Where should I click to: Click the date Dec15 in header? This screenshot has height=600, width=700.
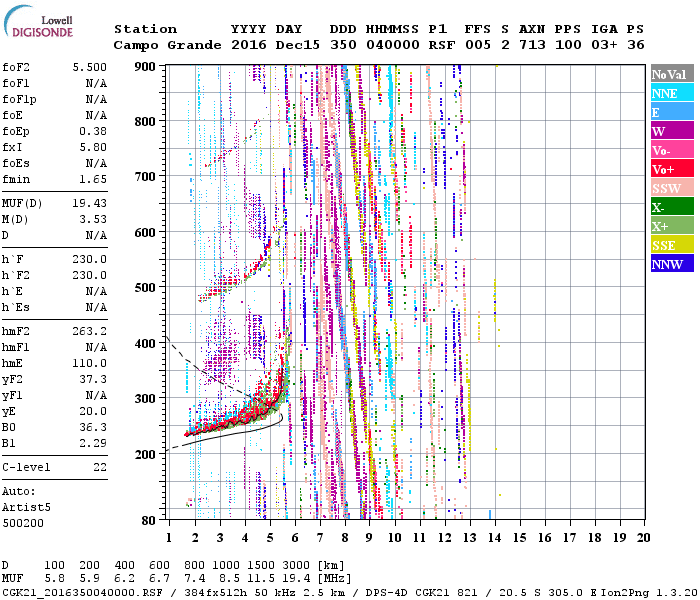tap(298, 45)
